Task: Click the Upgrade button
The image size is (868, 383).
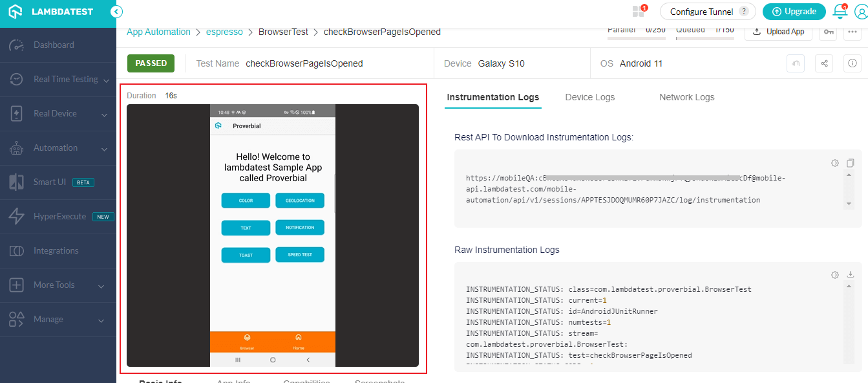Action: pos(794,12)
